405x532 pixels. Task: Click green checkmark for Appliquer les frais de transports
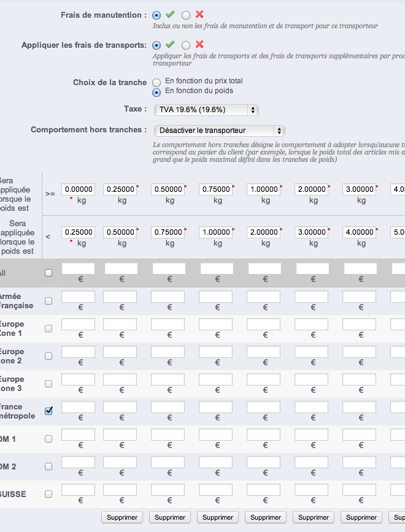[x=170, y=44]
